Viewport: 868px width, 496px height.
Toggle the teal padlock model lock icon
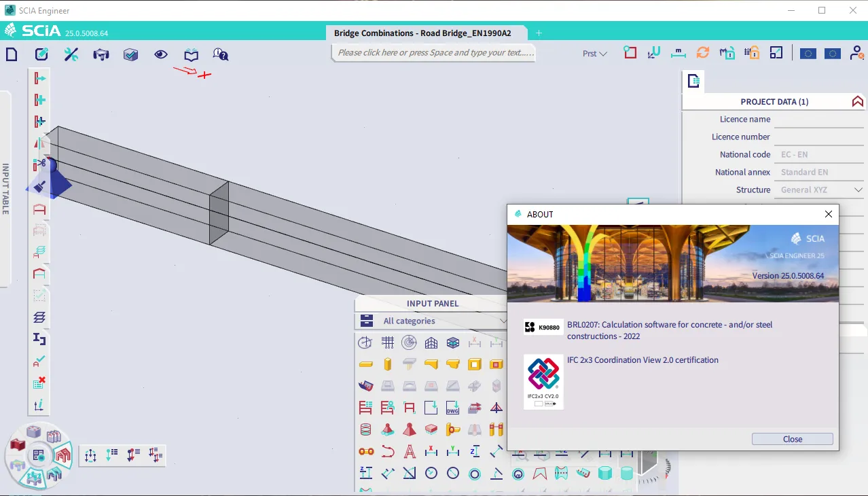pos(727,53)
